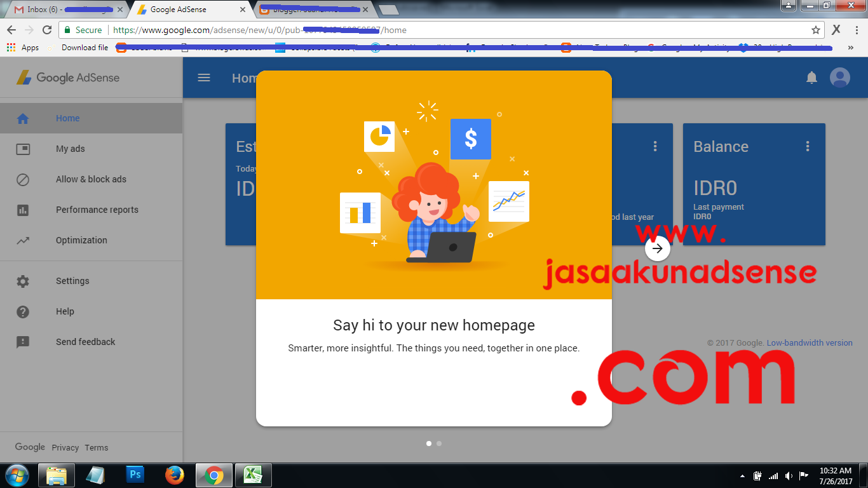The width and height of the screenshot is (868, 488).
Task: Open Photoshop from the taskbar
Action: pyautogui.click(x=135, y=475)
